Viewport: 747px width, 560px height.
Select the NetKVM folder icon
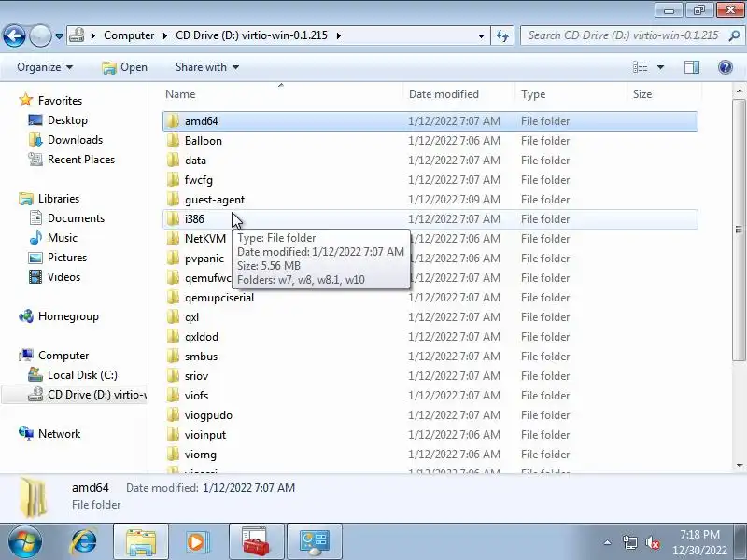[x=173, y=238]
